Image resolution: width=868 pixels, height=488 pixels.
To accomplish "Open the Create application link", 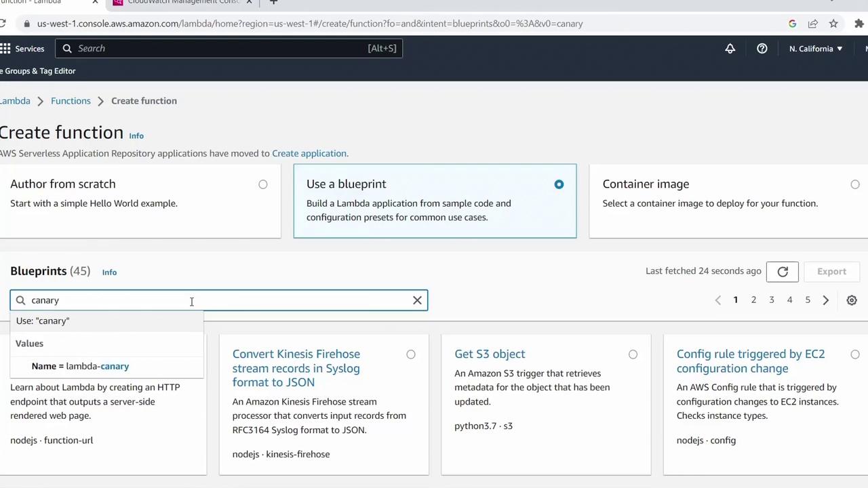I will (309, 153).
